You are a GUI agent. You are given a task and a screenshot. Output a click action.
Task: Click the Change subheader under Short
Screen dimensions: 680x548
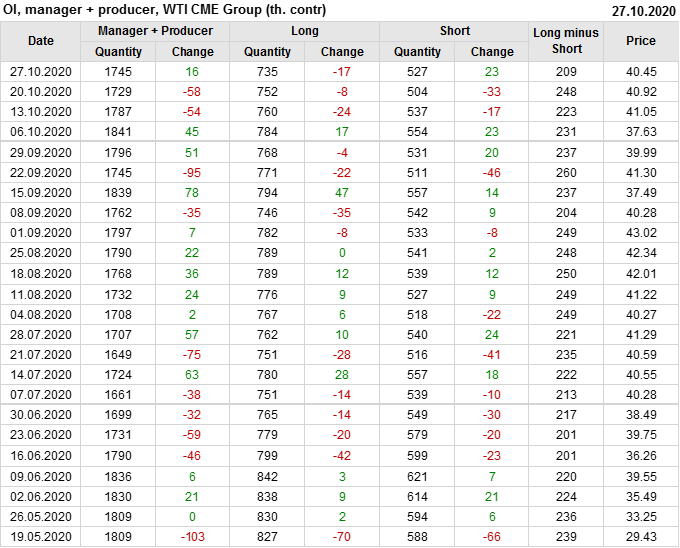[492, 51]
